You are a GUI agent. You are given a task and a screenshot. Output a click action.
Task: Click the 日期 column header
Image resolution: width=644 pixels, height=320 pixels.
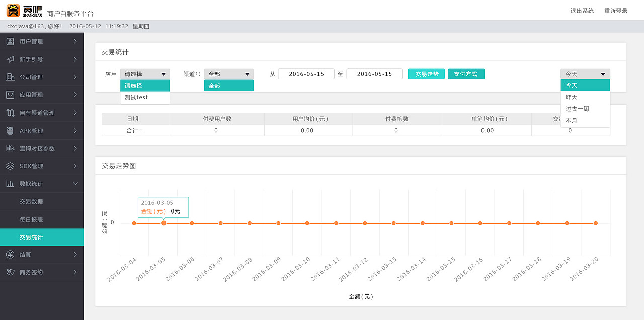136,119
